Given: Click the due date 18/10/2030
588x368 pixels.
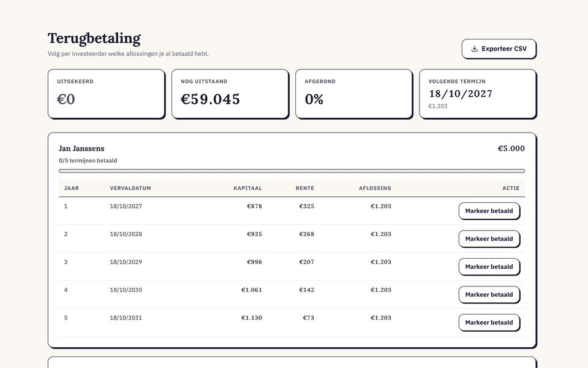Looking at the screenshot, I should (x=126, y=290).
